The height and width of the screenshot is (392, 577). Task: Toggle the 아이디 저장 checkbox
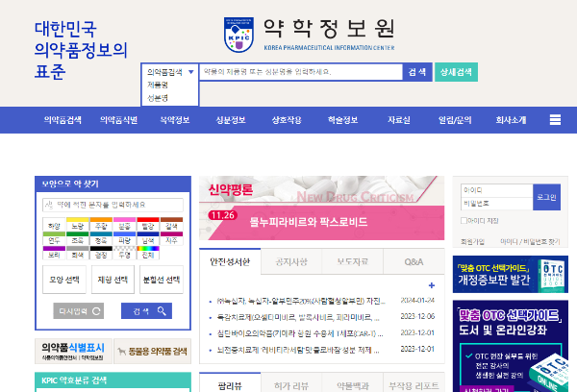(464, 220)
